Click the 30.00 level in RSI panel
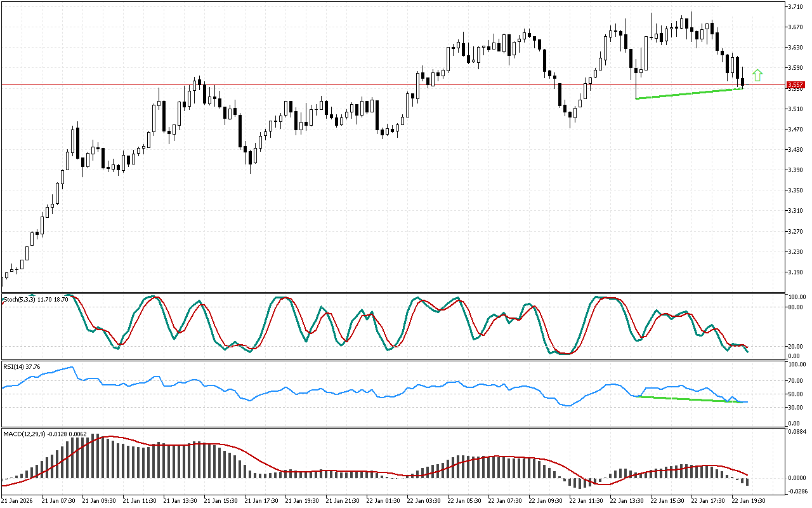 click(x=796, y=407)
